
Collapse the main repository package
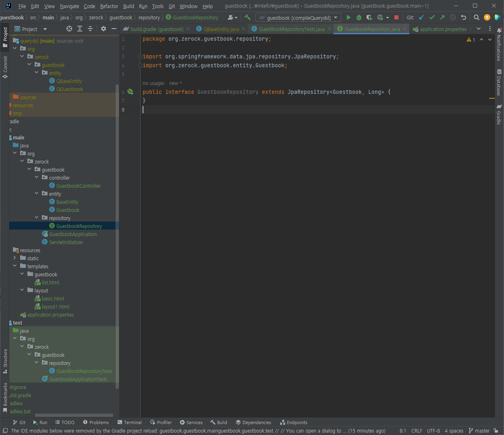pos(37,218)
